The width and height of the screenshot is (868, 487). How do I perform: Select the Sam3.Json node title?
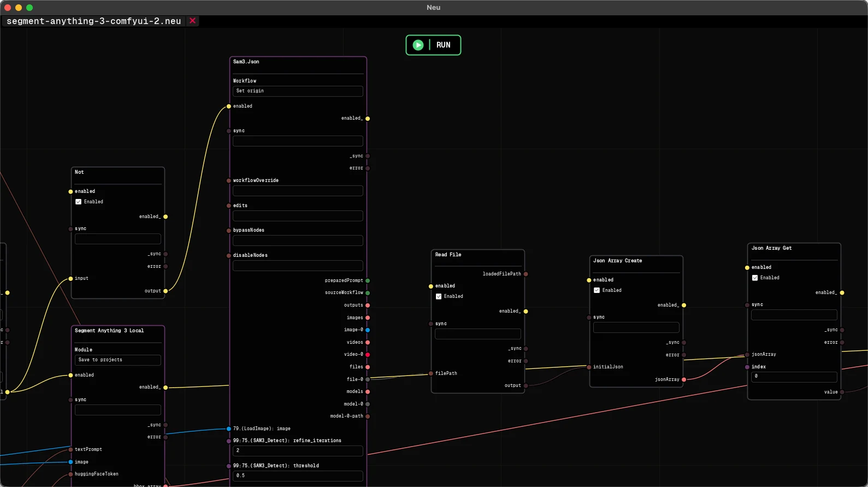pyautogui.click(x=246, y=62)
